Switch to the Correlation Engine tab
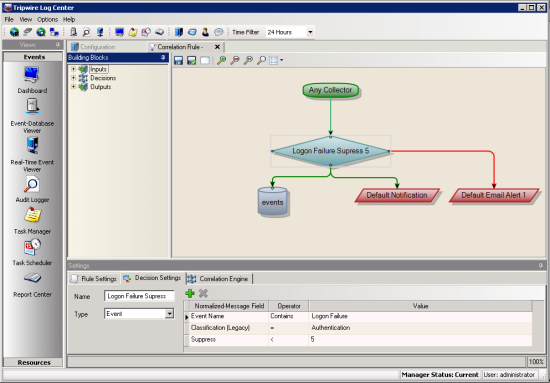This screenshot has height=383, width=550. [219, 279]
